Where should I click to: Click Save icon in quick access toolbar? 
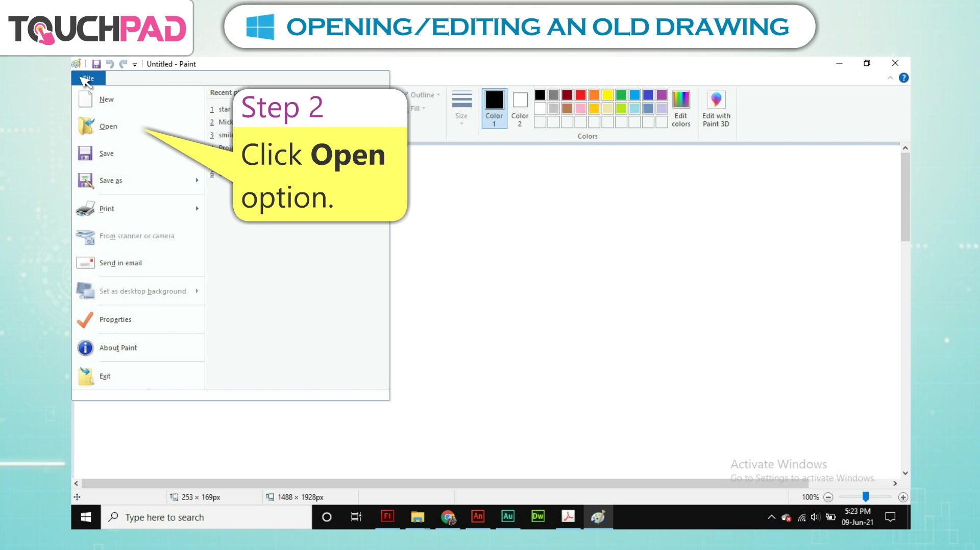[x=96, y=64]
